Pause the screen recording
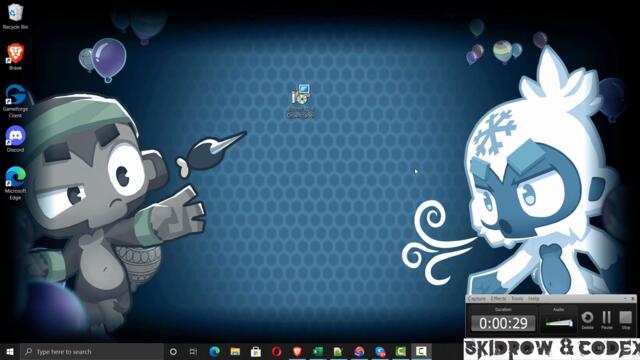This screenshot has width=640, height=360. (x=607, y=320)
